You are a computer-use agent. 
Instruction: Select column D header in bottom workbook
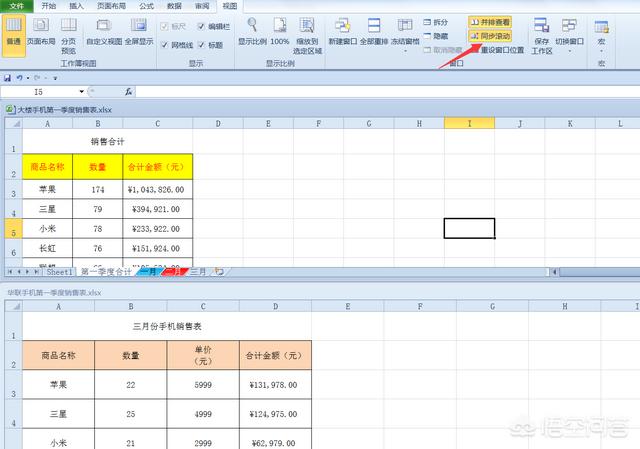[x=276, y=306]
